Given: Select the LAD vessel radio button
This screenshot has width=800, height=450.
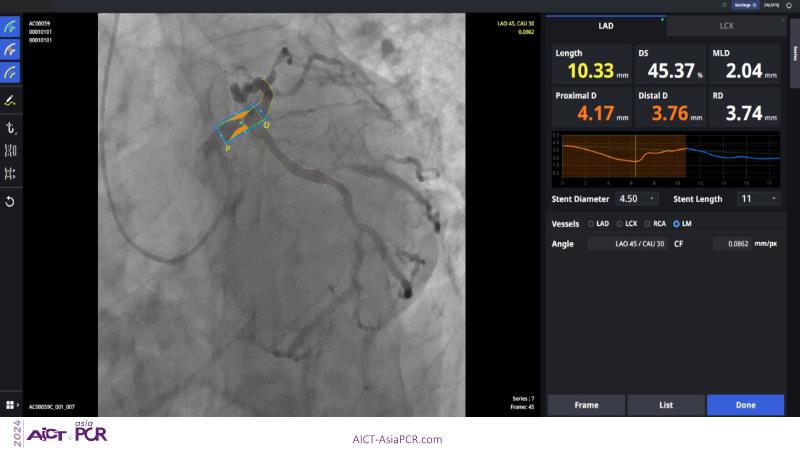Looking at the screenshot, I should pyautogui.click(x=591, y=223).
